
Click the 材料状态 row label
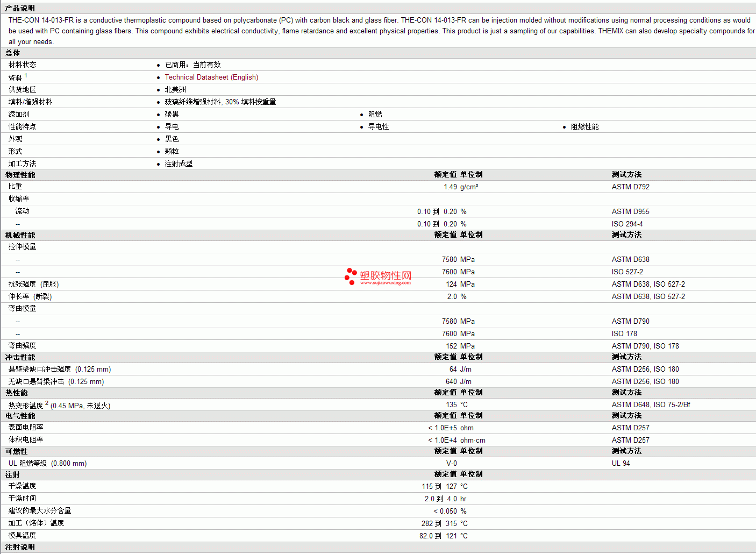point(23,65)
